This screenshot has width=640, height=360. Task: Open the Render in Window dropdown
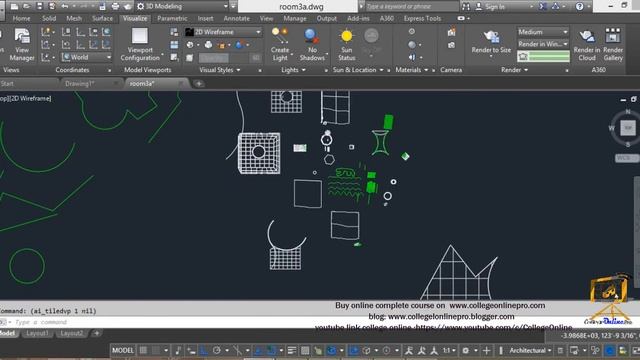coord(543,44)
